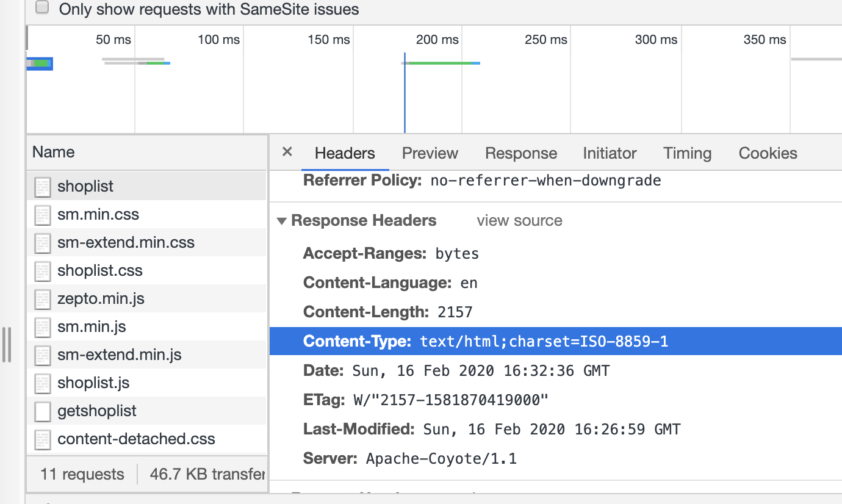Close the request details panel
Viewport: 842px width, 504px height.
[x=287, y=152]
